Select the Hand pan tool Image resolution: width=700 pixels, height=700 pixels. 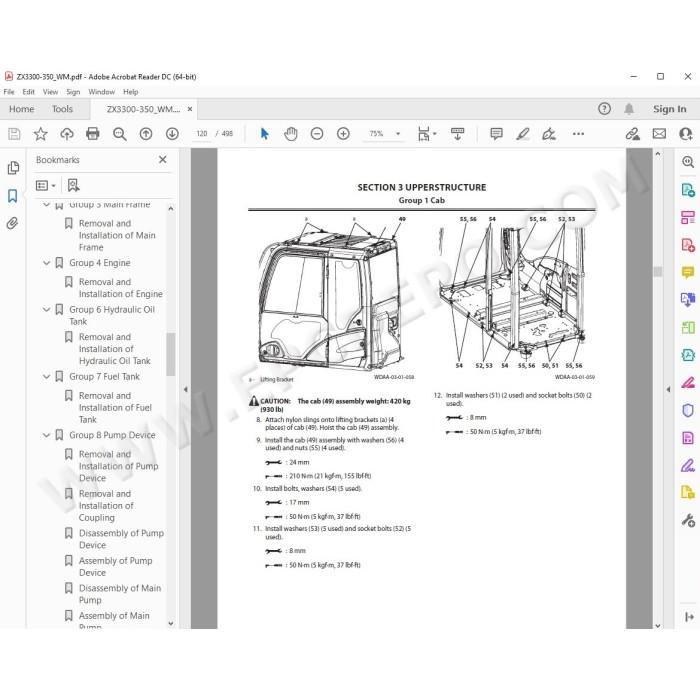(x=291, y=133)
